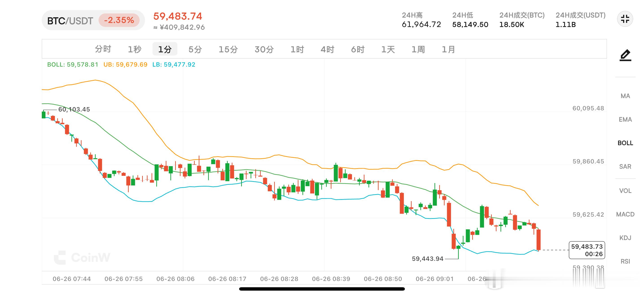Viewport: 644px width, 296px height.
Task: Disable the BOLL indicator
Action: (x=625, y=143)
